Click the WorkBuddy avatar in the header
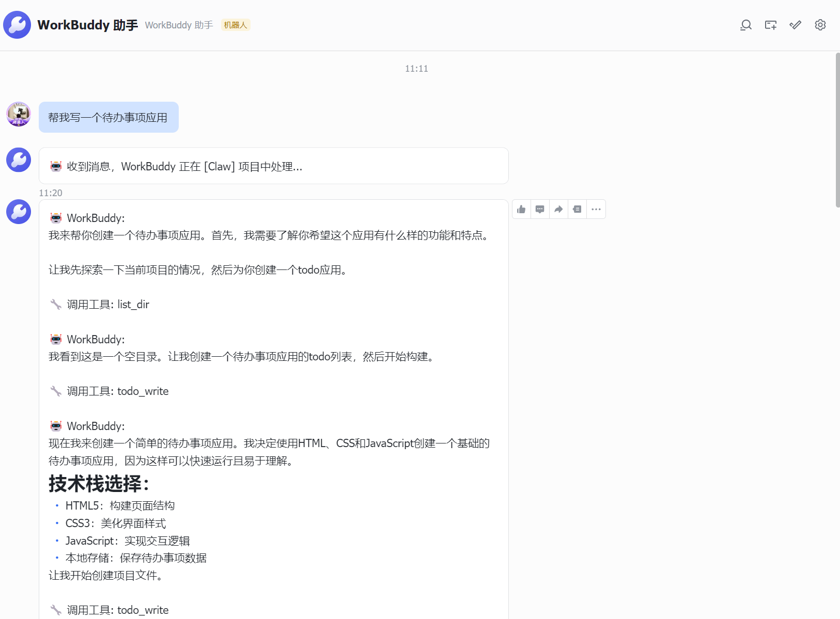This screenshot has height=619, width=840. tap(17, 25)
